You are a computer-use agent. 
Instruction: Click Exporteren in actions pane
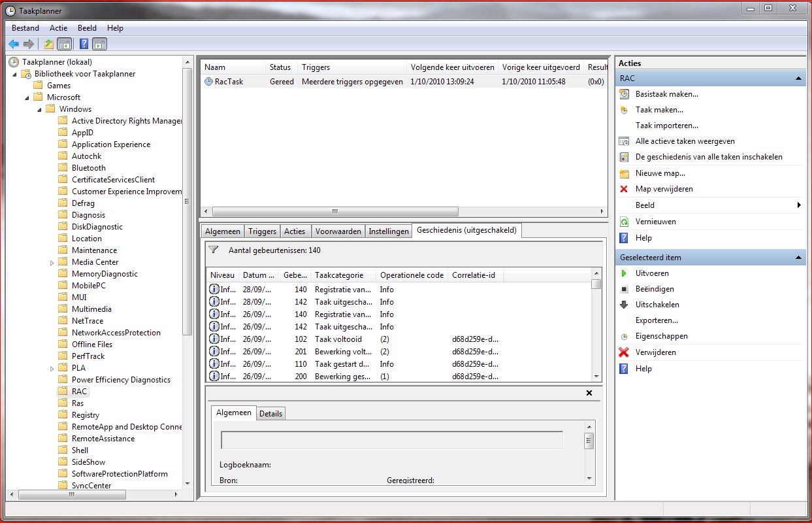(657, 320)
